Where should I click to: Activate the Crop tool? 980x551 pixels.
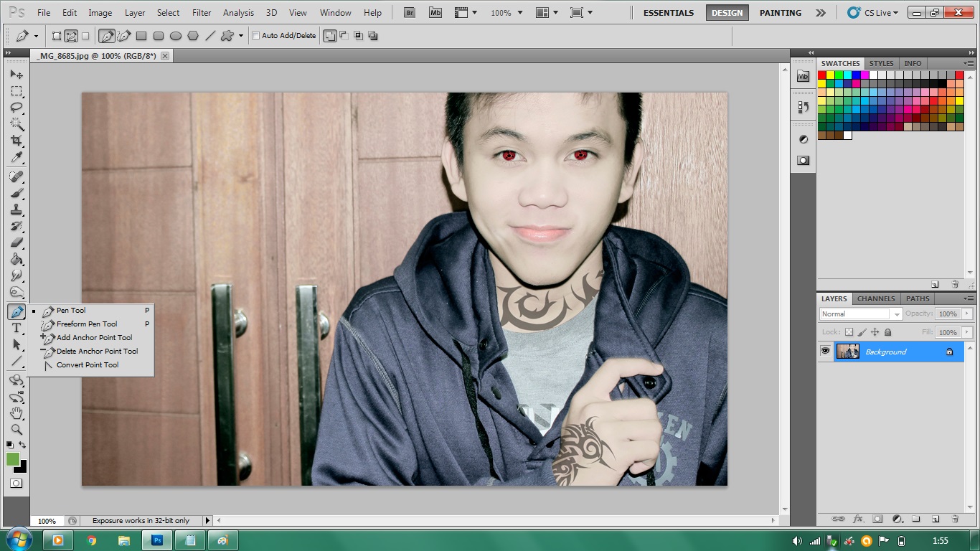coord(16,141)
